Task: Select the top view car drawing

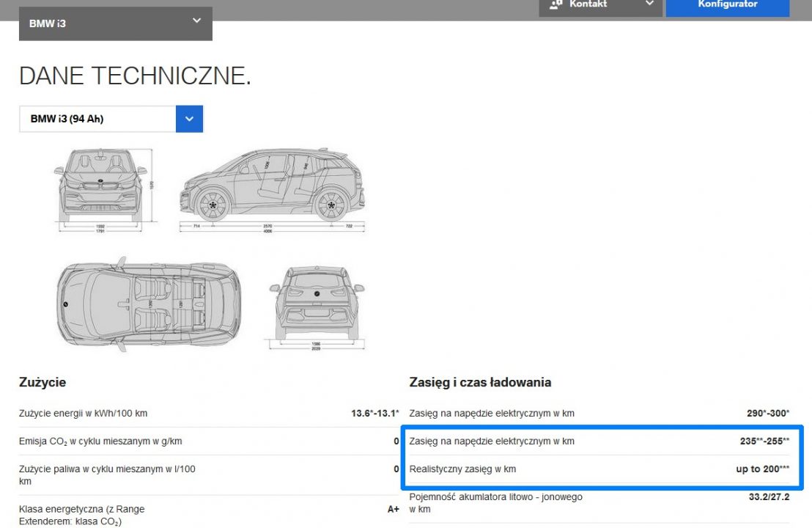Action: [148, 304]
